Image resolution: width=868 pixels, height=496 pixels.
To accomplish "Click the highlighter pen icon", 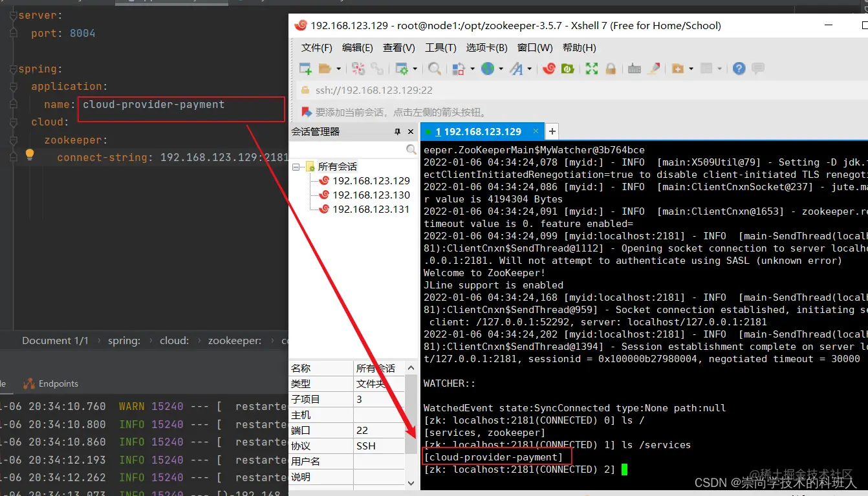I will [x=654, y=69].
